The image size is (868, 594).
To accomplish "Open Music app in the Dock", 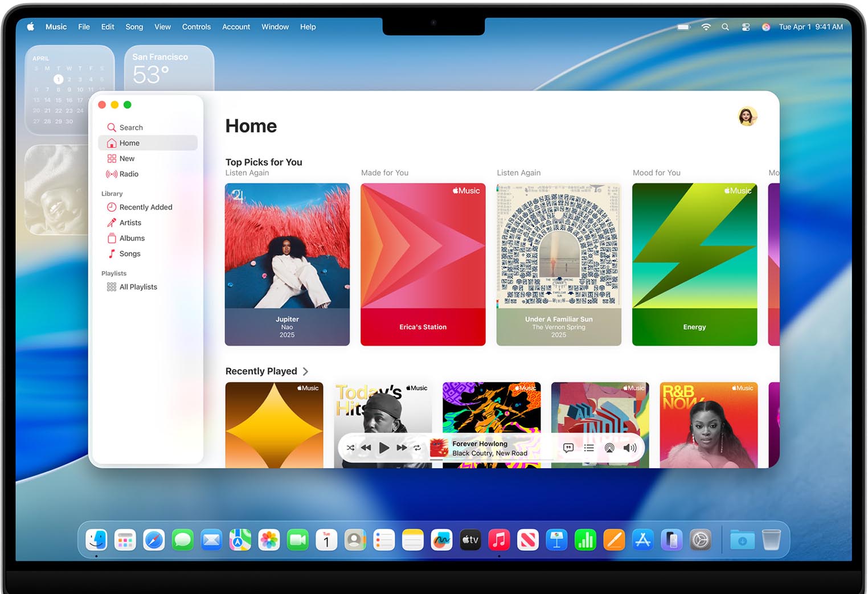I will [499, 539].
